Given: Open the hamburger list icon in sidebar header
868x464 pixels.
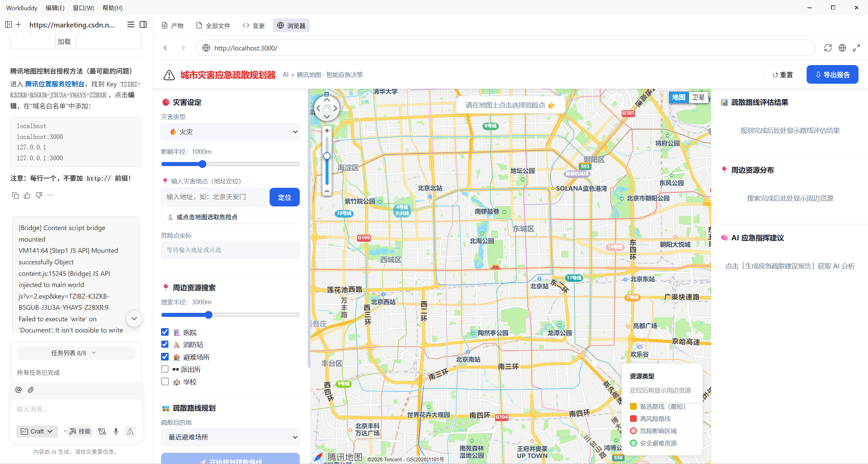Looking at the screenshot, I should click(131, 24).
